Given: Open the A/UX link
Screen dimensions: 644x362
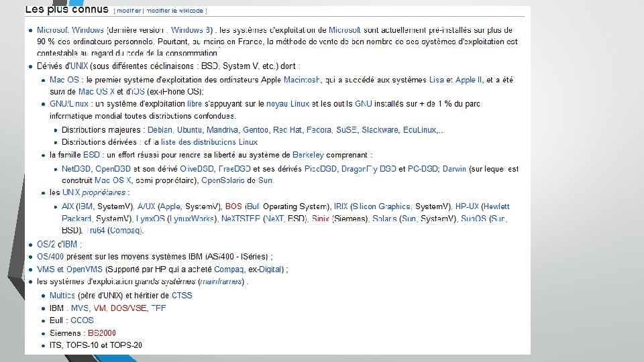Looking at the screenshot, I should tap(146, 206).
